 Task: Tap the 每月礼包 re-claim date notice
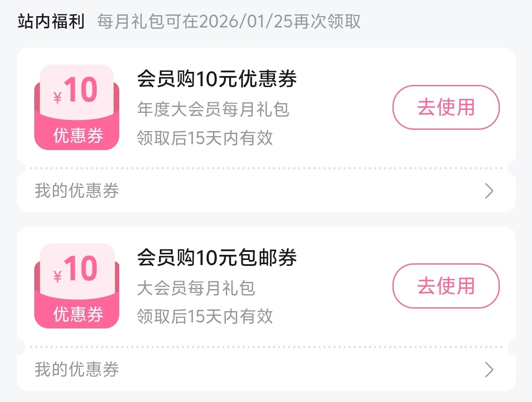[x=229, y=22]
